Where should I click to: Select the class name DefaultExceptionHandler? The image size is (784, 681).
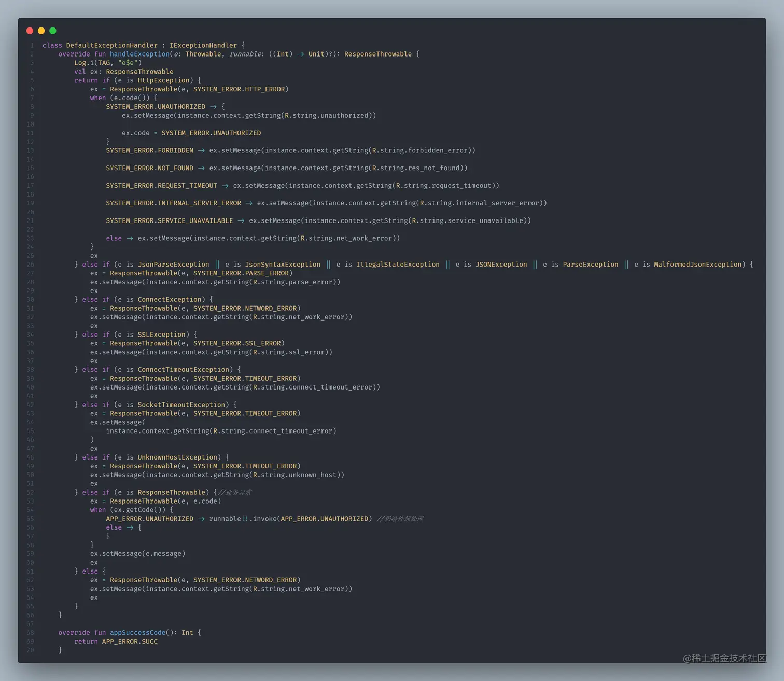(x=111, y=45)
